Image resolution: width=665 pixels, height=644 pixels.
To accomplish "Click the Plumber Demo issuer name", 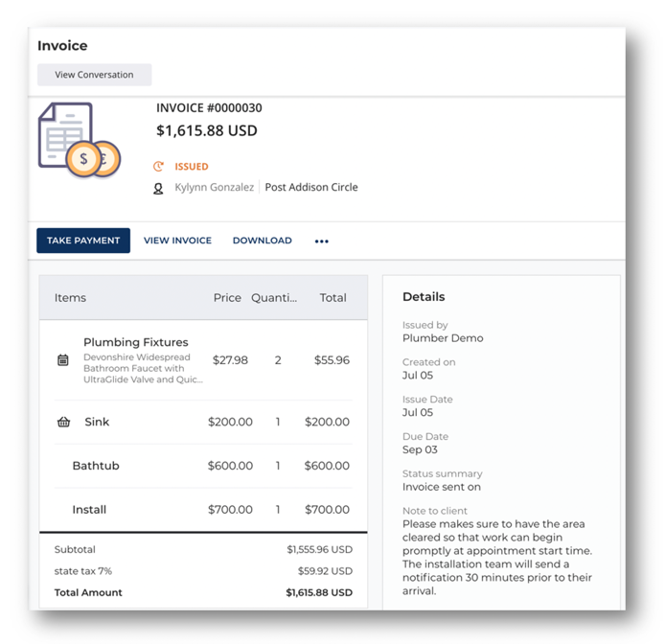I will (443, 338).
